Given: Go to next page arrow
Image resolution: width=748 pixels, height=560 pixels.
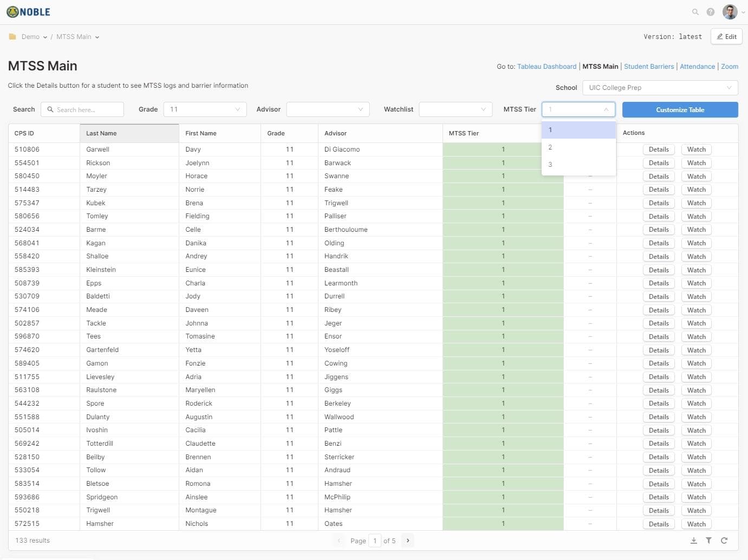Looking at the screenshot, I should pos(408,541).
